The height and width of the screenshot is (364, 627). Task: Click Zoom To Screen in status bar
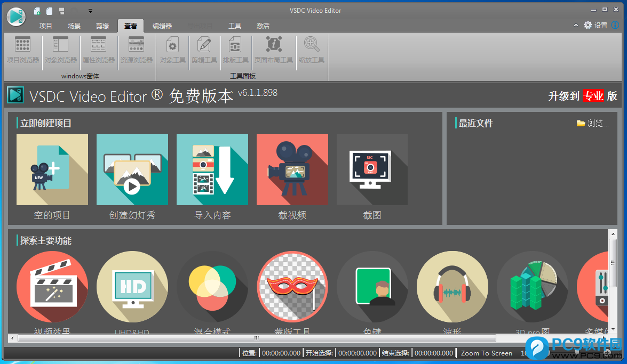[486, 353]
